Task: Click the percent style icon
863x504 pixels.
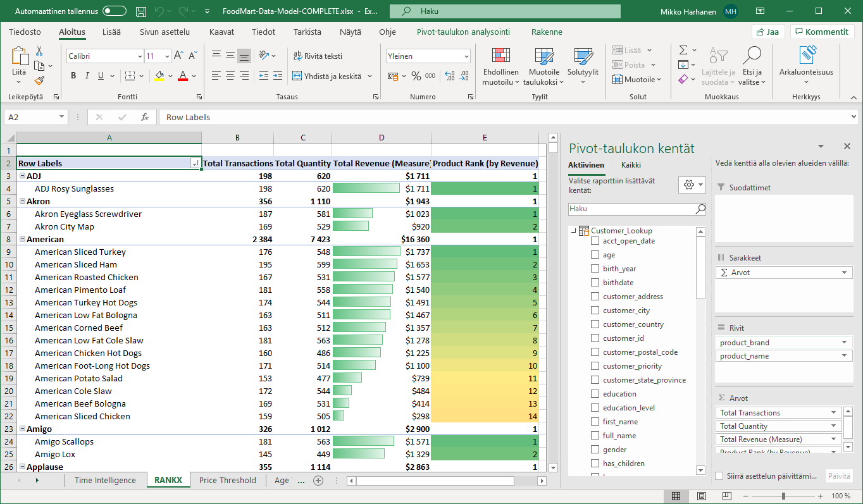Action: pos(416,76)
